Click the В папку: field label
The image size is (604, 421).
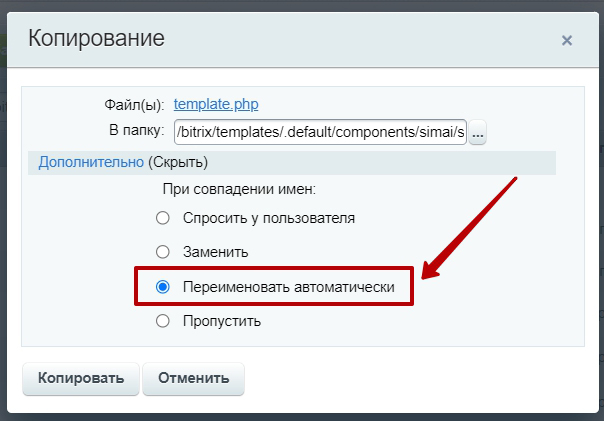[135, 131]
